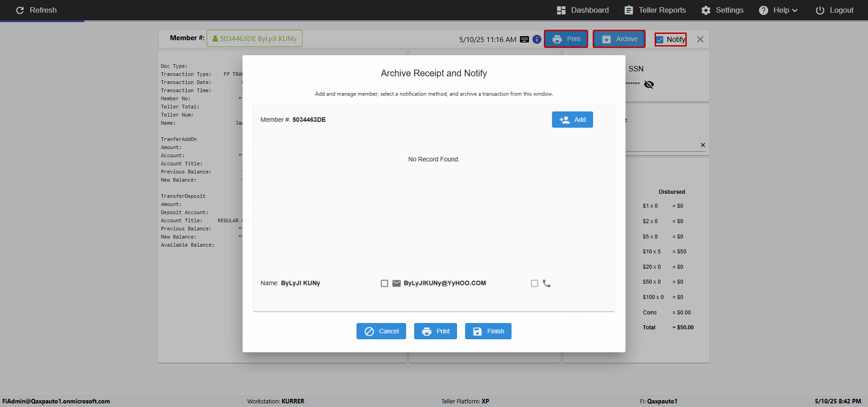The image size is (868, 407).
Task: Click the phone handset icon
Action: [x=547, y=283]
